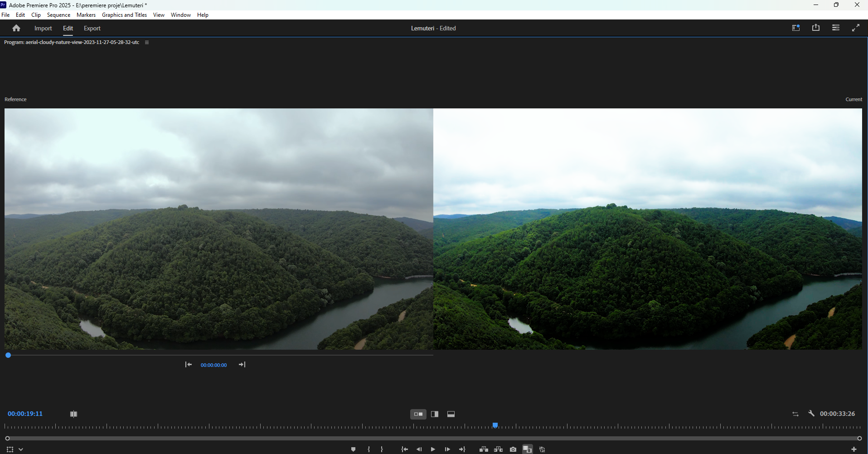868x454 pixels.
Task: Click the Extract button
Action: coord(498,449)
